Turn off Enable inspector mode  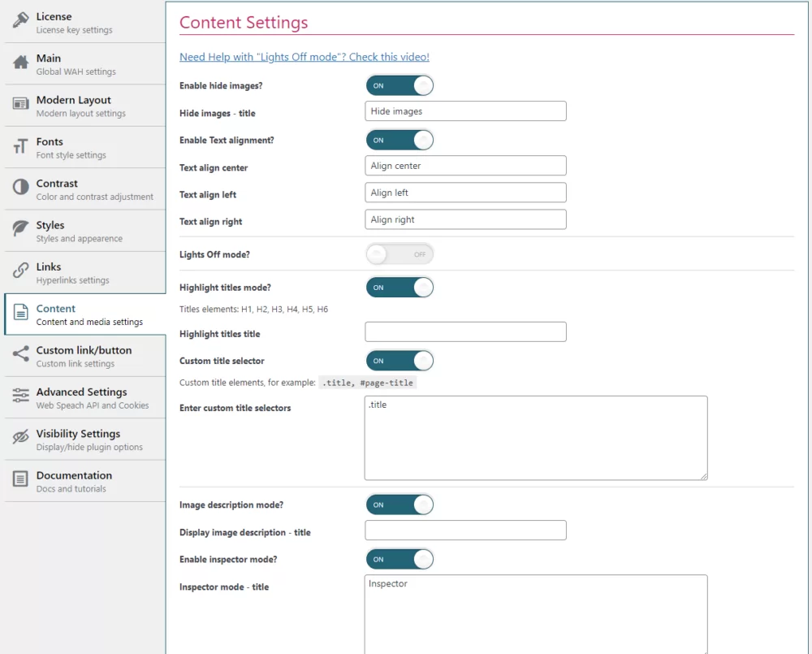click(400, 559)
